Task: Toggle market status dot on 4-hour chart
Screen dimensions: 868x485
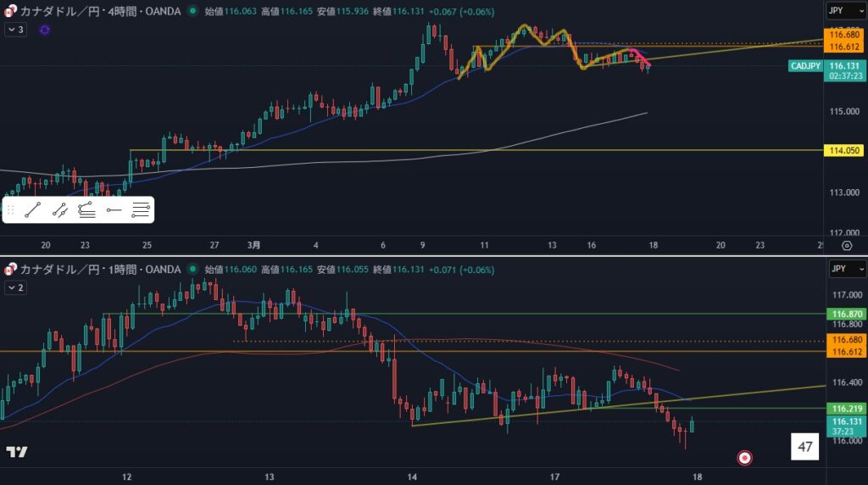Action: point(192,12)
